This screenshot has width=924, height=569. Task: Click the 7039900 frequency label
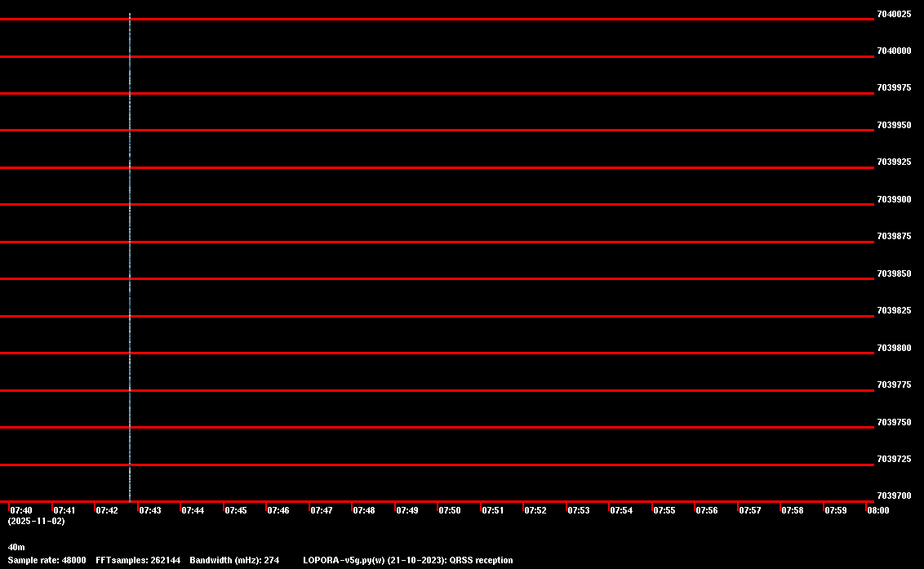tap(894, 200)
